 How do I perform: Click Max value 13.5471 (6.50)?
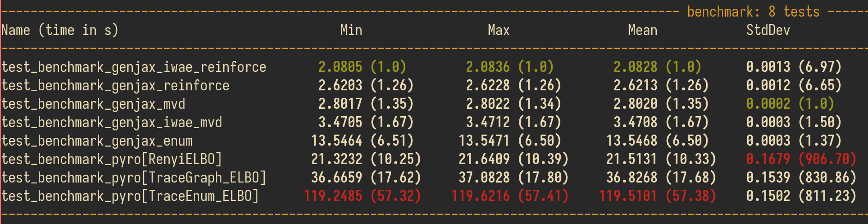(x=510, y=141)
